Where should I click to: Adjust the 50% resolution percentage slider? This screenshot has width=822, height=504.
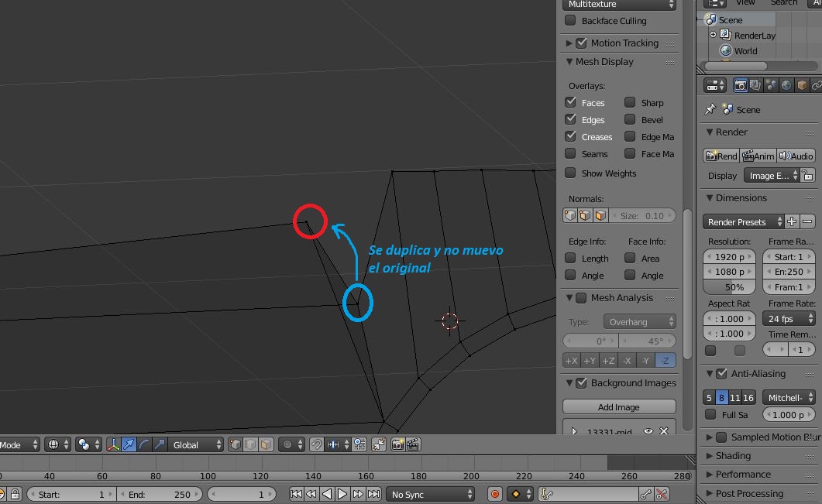pos(729,287)
